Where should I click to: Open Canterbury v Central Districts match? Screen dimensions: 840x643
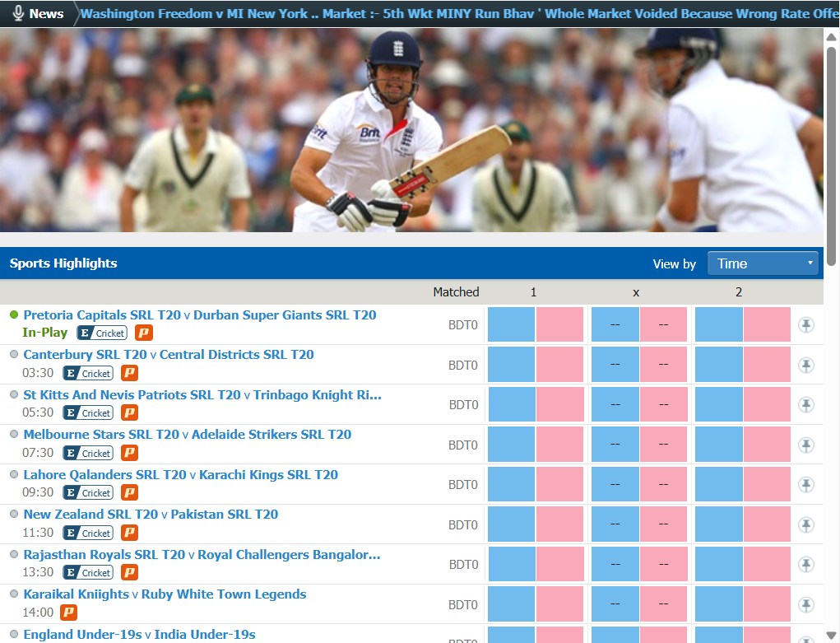click(168, 355)
